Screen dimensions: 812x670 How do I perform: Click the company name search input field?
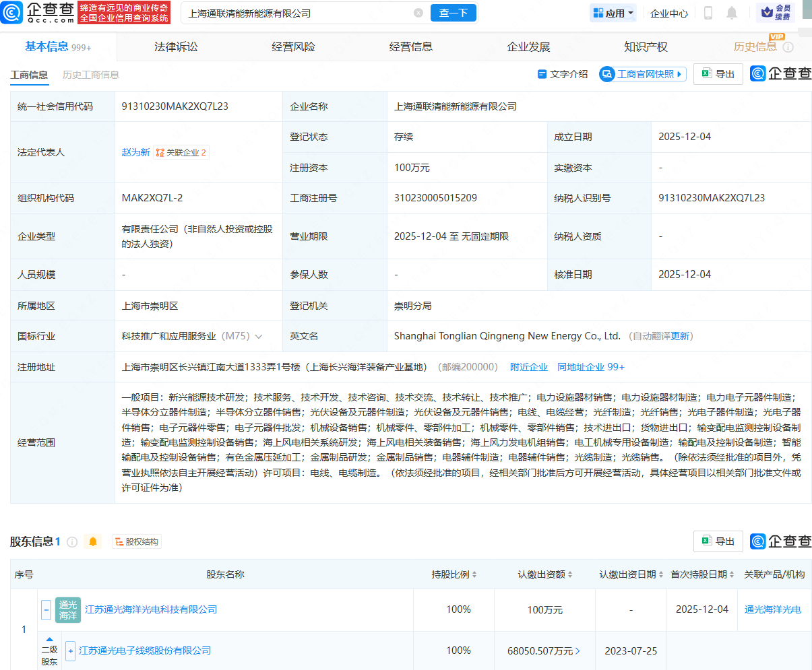pyautogui.click(x=296, y=13)
